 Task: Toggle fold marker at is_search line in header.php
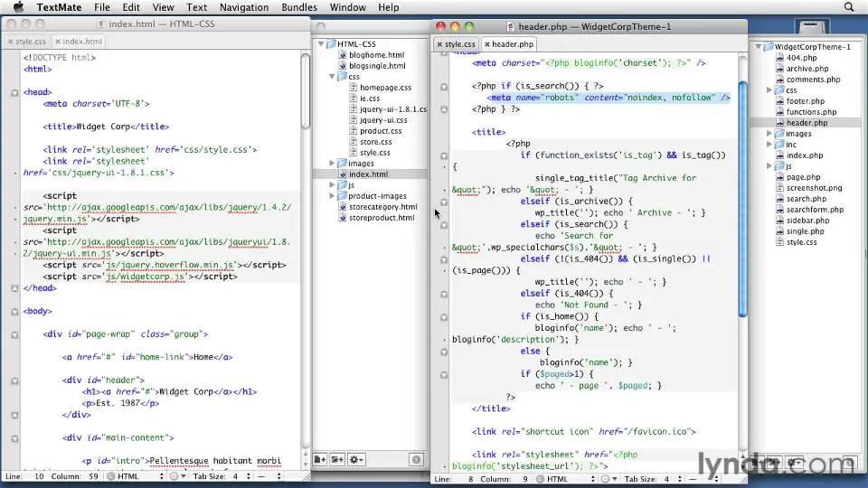tap(444, 87)
